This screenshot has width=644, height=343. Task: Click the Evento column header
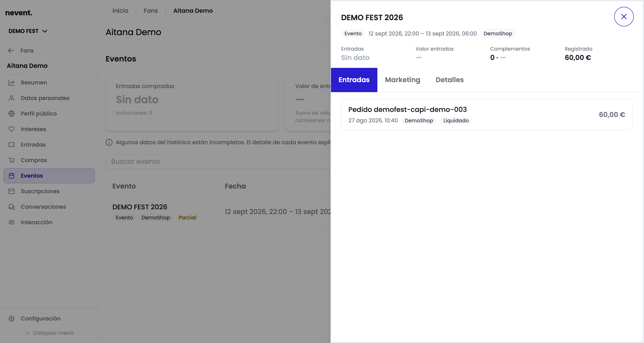click(x=124, y=186)
